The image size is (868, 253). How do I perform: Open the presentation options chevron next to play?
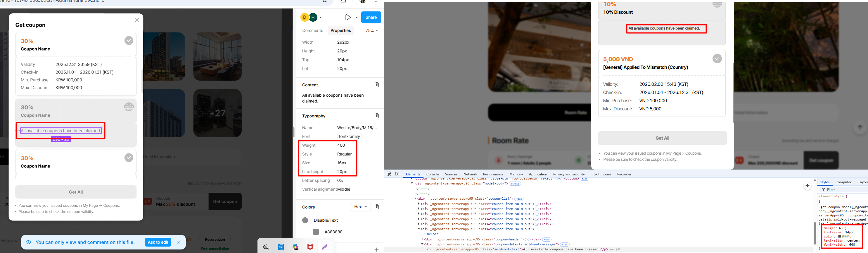(x=357, y=17)
